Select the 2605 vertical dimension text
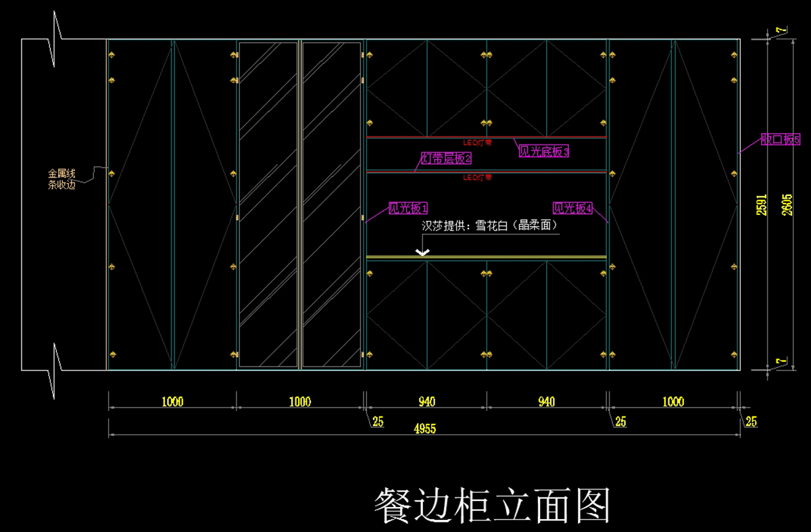Screen dimensions: 811x532 coord(785,205)
